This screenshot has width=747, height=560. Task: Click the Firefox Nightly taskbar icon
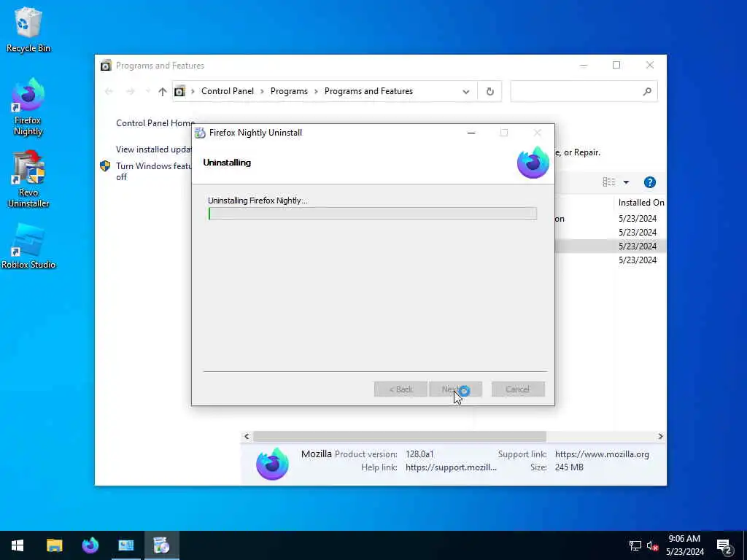(90, 545)
